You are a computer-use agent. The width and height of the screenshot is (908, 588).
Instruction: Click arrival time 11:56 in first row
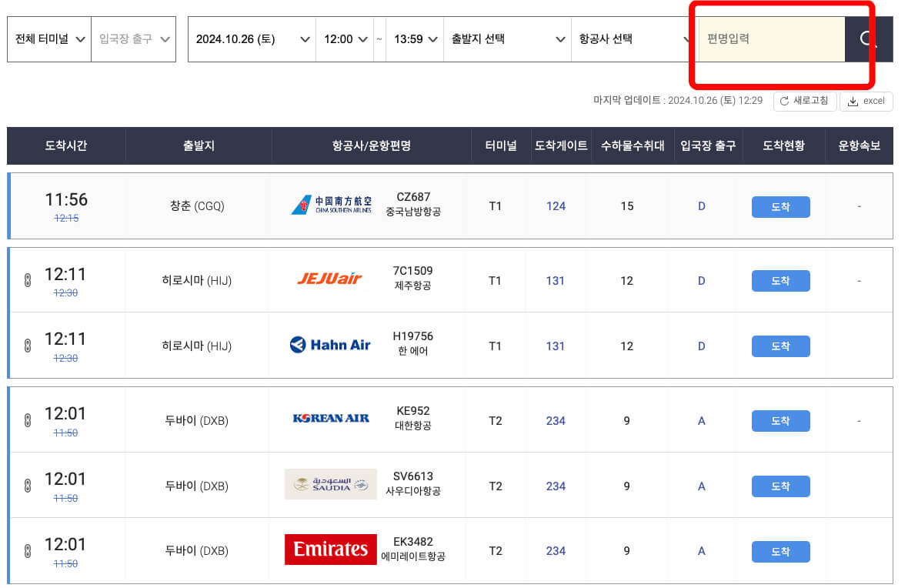pos(67,200)
